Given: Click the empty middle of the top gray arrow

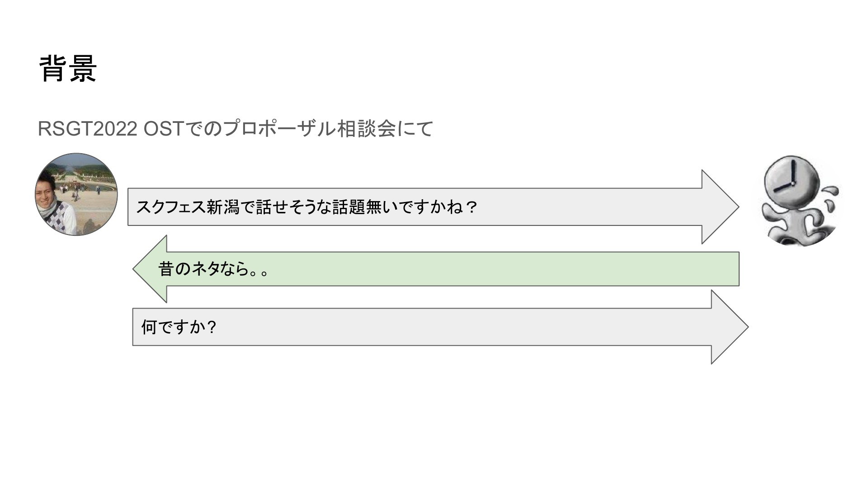Looking at the screenshot, I should coord(588,207).
